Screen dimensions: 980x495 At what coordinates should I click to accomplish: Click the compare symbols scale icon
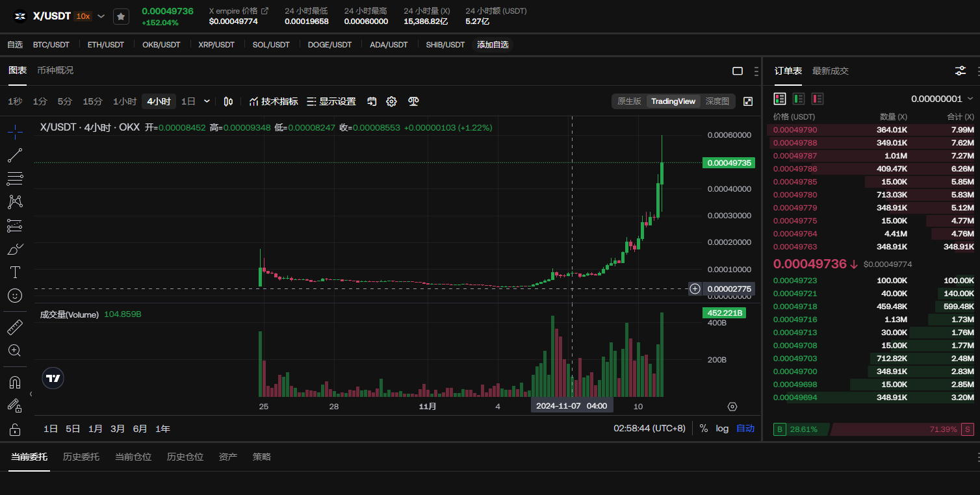(413, 101)
